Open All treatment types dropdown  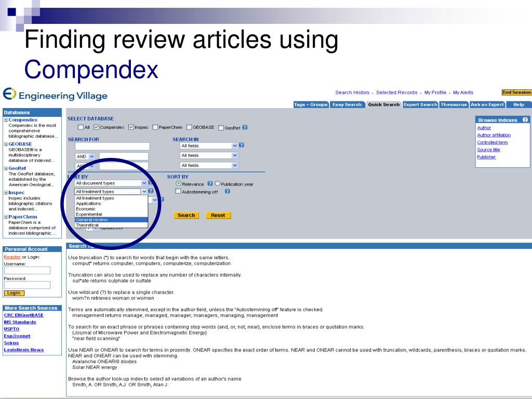(111, 191)
